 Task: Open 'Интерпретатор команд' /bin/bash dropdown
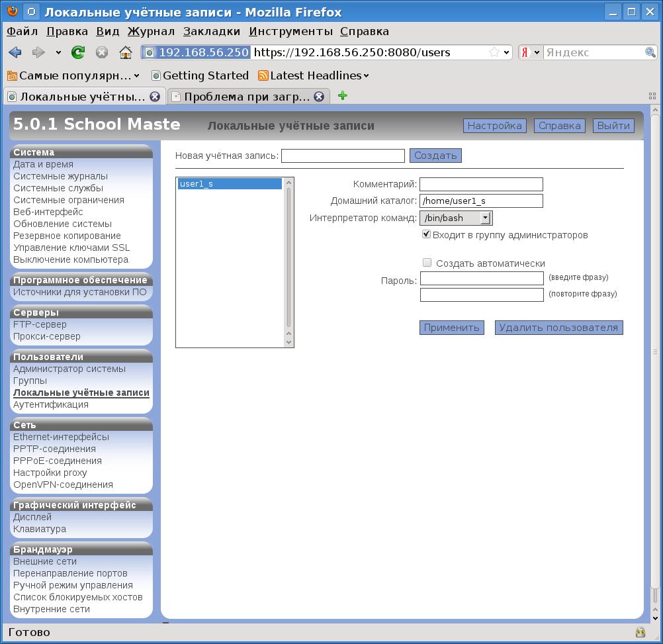pos(456,218)
